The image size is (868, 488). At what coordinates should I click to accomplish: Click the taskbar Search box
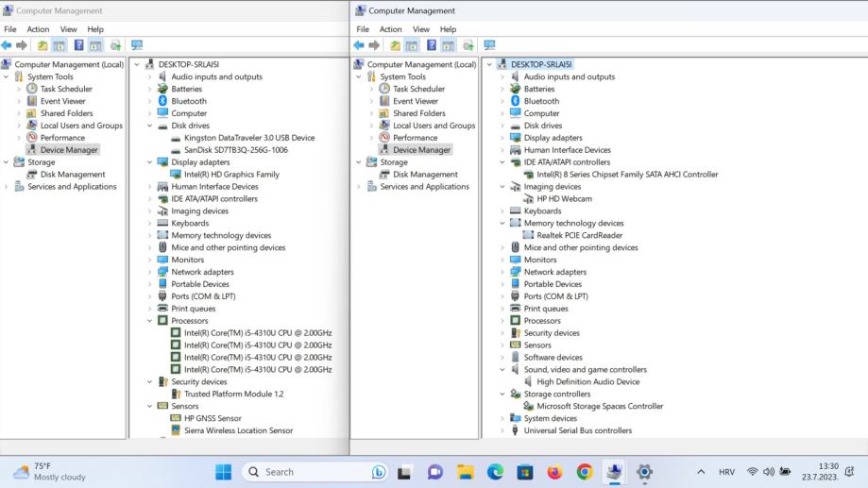point(315,472)
